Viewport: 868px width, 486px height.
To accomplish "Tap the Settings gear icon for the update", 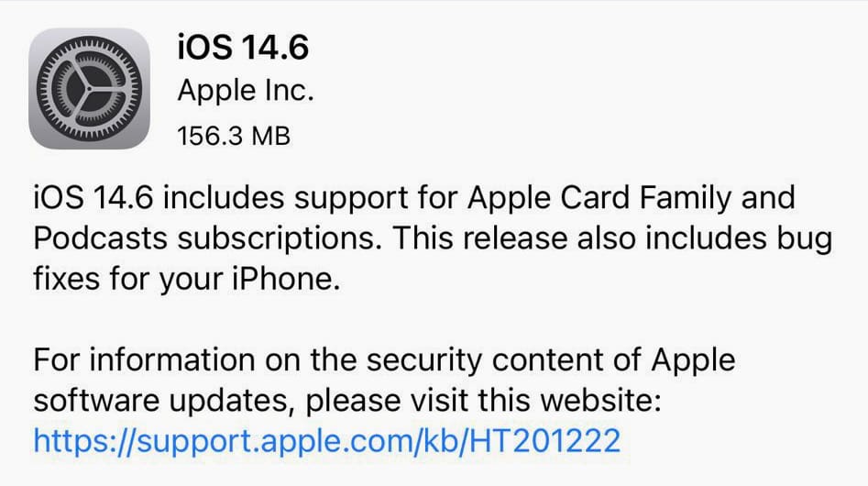I will (89, 89).
